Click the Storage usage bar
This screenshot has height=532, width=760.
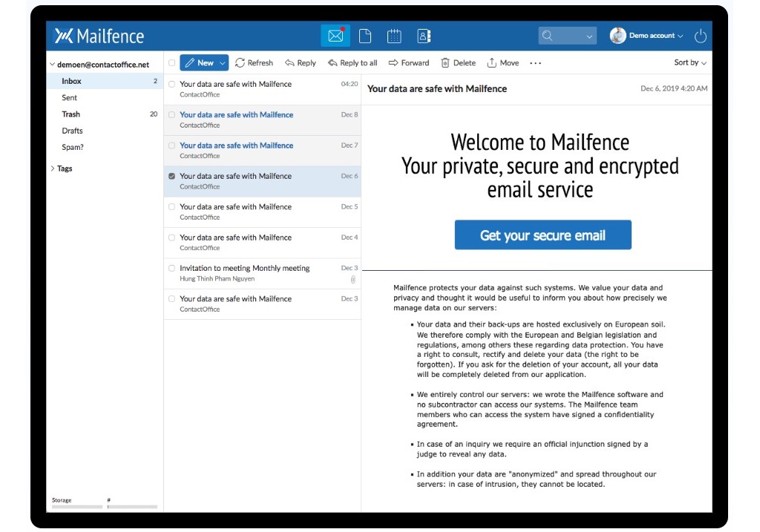[x=77, y=507]
